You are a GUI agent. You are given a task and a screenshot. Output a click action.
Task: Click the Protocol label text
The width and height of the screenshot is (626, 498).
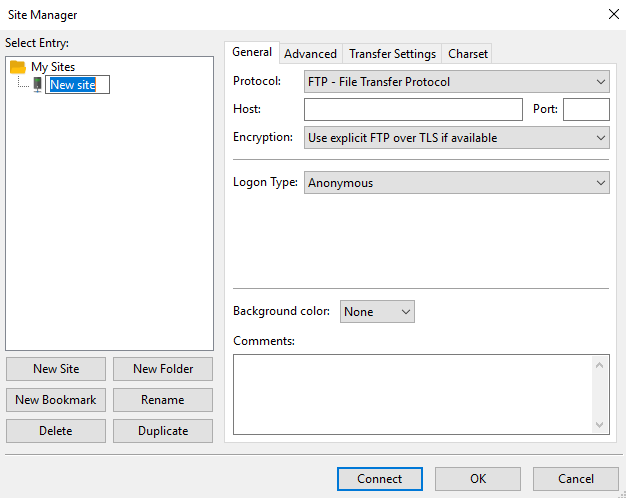(257, 81)
